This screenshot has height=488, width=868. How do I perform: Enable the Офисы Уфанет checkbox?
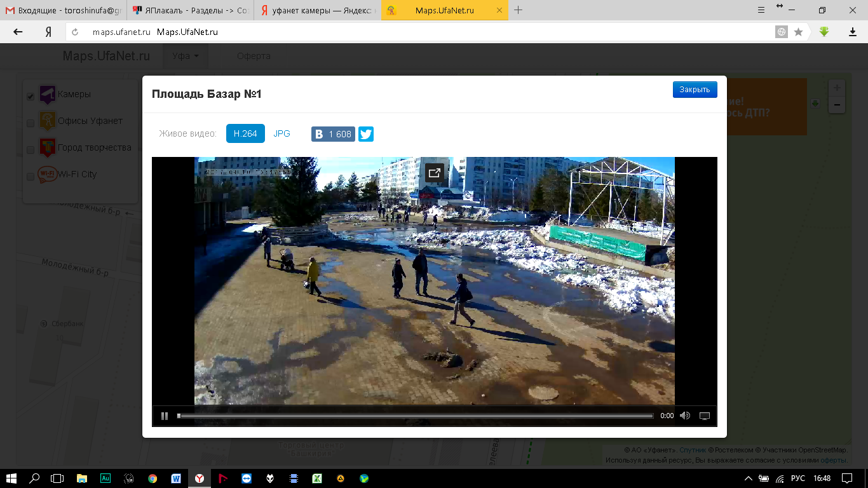click(31, 123)
